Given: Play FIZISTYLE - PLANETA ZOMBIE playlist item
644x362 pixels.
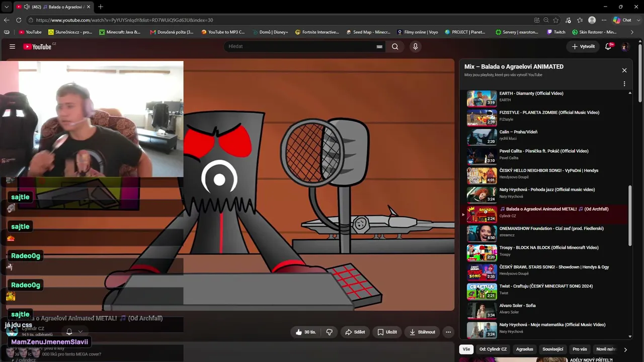Looking at the screenshot, I should pyautogui.click(x=546, y=118).
